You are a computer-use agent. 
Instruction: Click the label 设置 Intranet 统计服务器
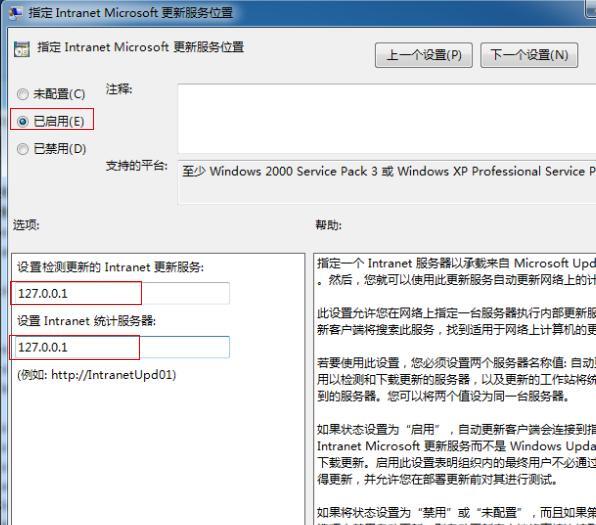coord(86,321)
